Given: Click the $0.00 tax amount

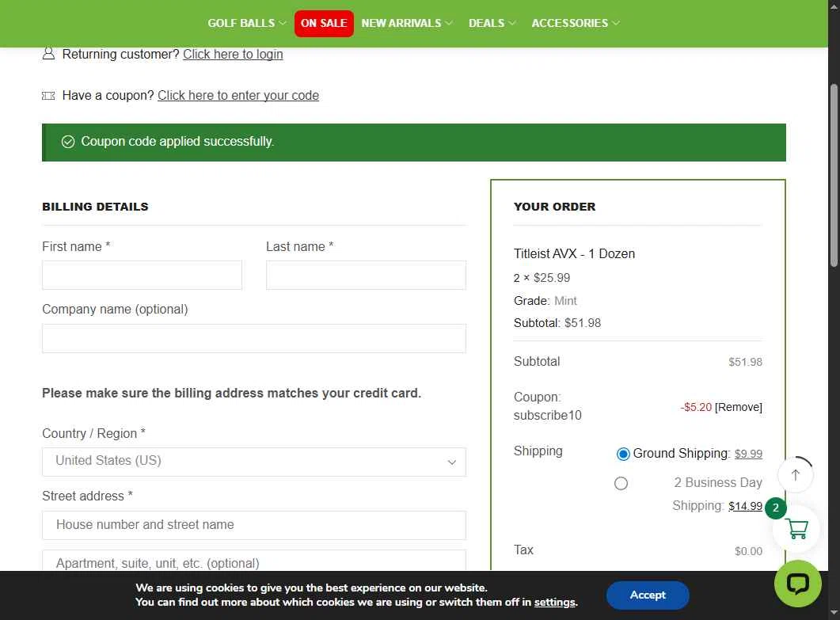Looking at the screenshot, I should click(x=748, y=551).
